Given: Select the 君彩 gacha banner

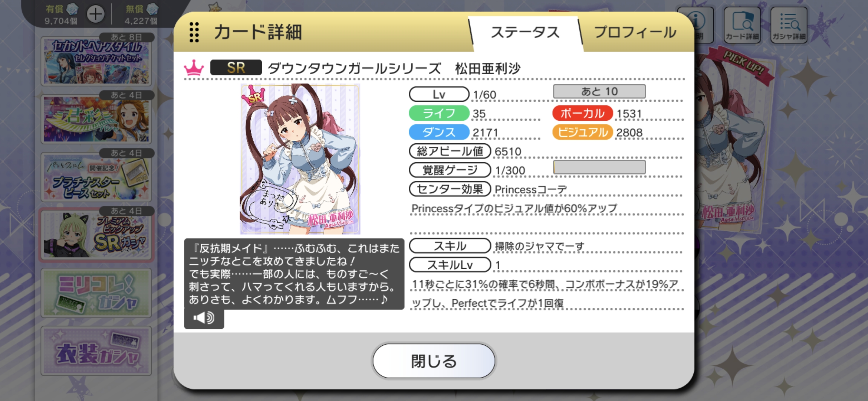Looking at the screenshot, I should click(96, 119).
